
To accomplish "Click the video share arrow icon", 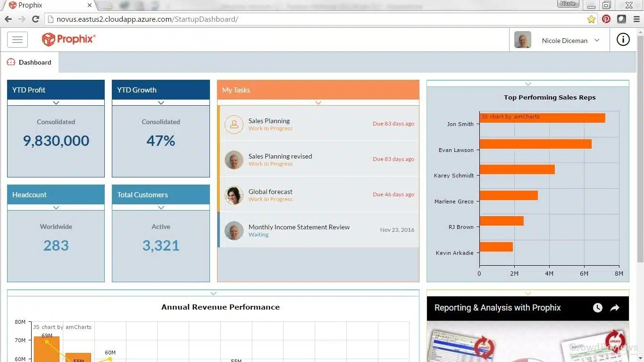I will pos(614,308).
